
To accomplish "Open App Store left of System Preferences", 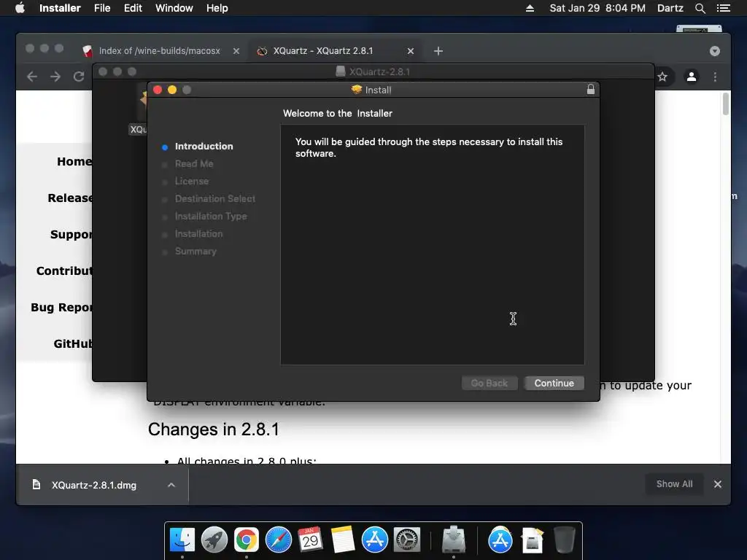I will tap(374, 540).
